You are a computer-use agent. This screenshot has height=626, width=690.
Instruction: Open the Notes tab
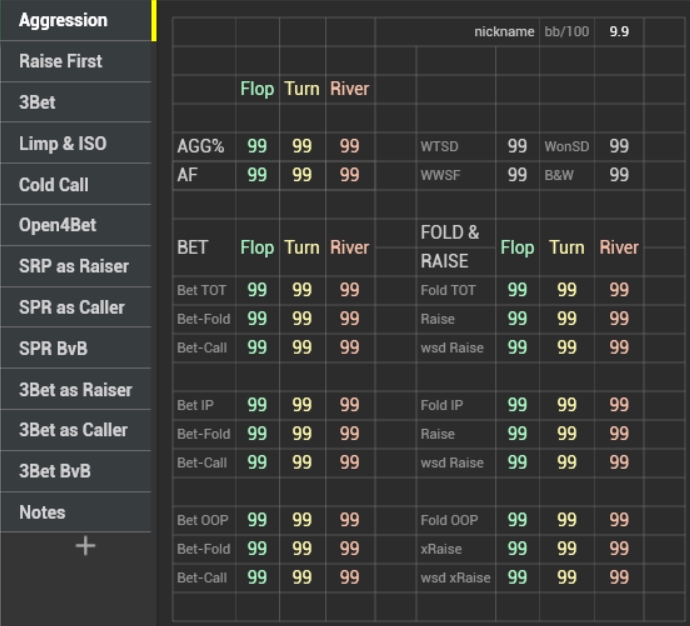pyautogui.click(x=42, y=512)
